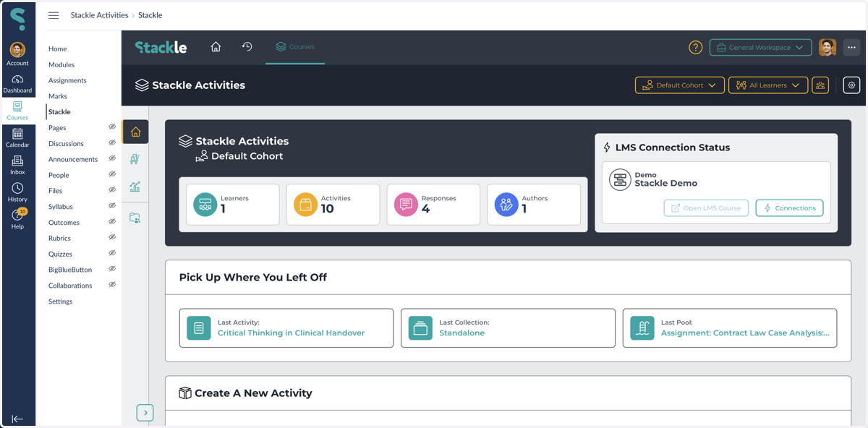Toggle visibility eye icon for Rubrics
The width and height of the screenshot is (868, 428).
tap(112, 238)
